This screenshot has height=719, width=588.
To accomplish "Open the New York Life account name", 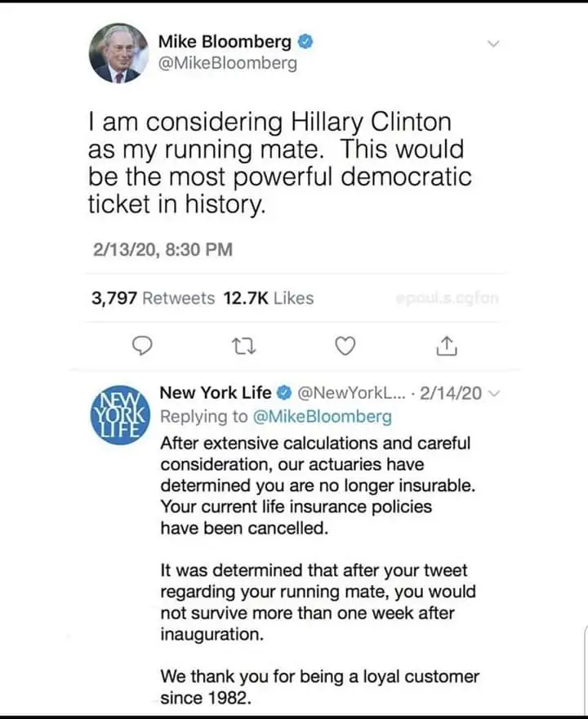I will pyautogui.click(x=216, y=392).
